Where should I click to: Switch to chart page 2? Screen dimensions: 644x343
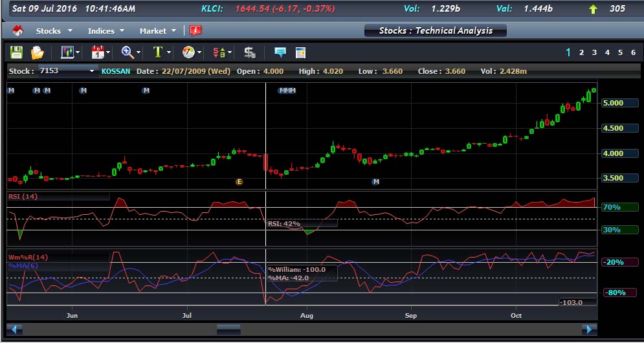click(x=582, y=52)
